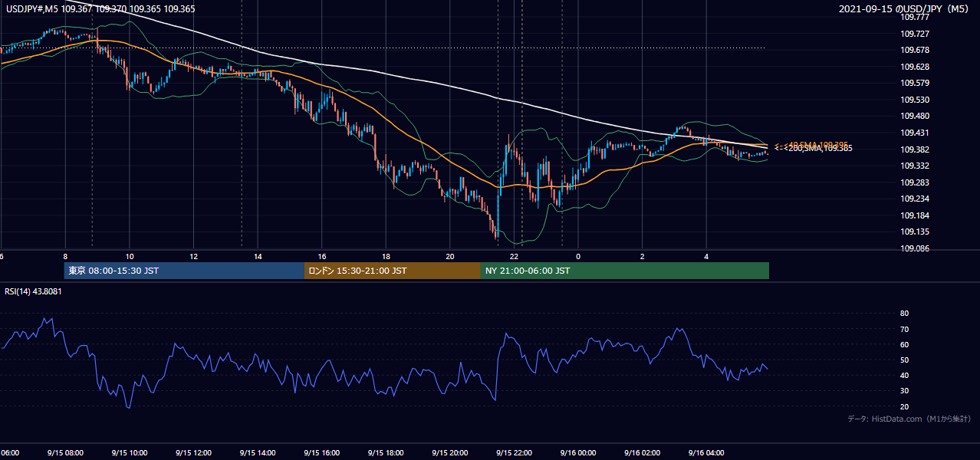980x460 pixels.
Task: Click the 109.135 price axis label
Action: [915, 232]
